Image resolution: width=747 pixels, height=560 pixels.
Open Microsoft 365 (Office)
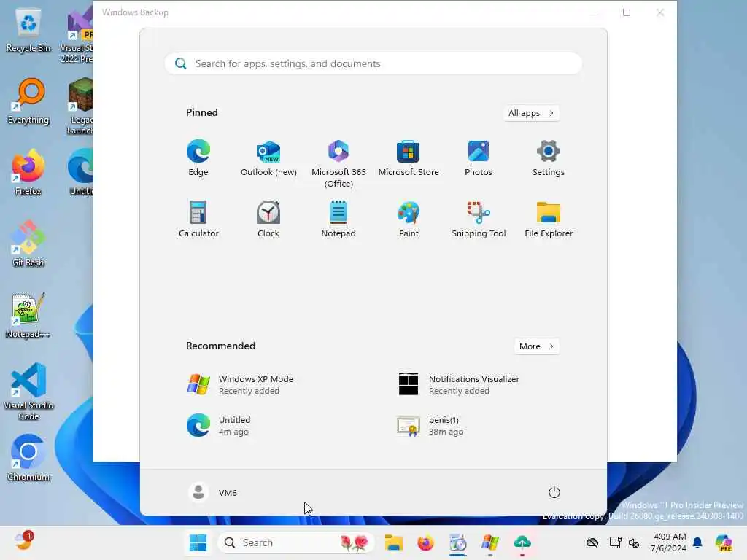coord(338,164)
